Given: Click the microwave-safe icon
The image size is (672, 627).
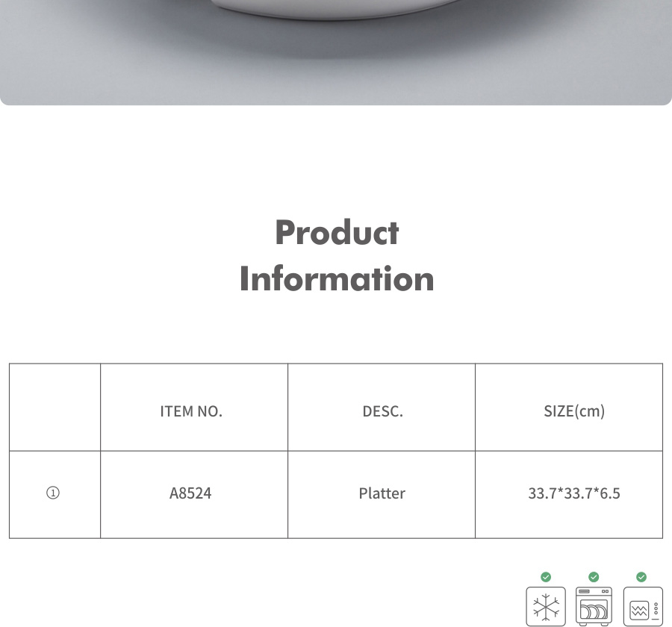Looking at the screenshot, I should point(642,606).
